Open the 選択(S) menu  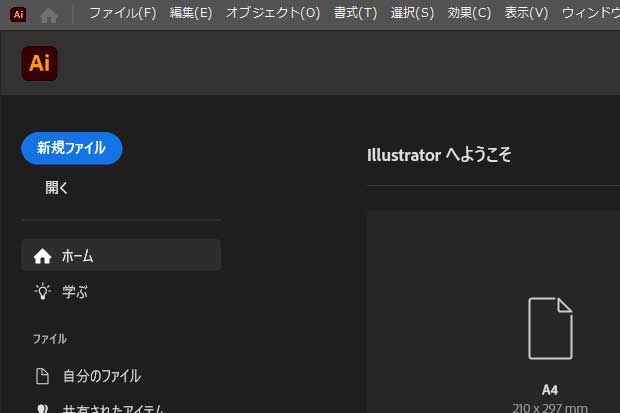click(412, 13)
